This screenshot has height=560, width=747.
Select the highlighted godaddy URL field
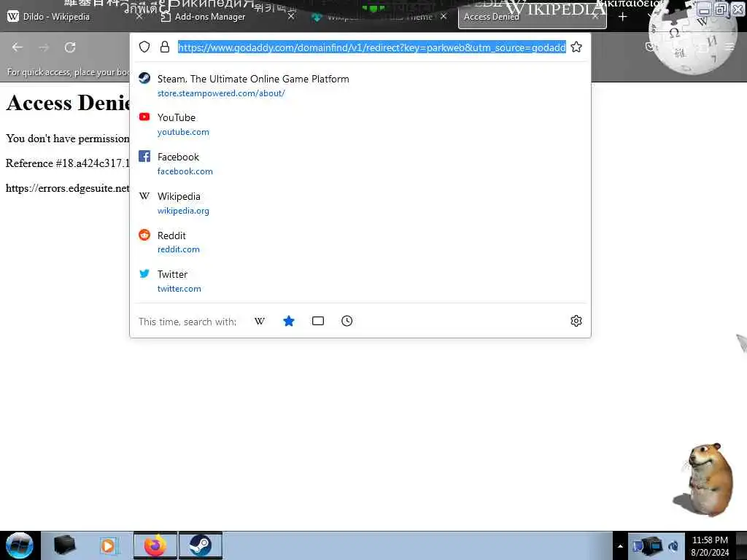[x=371, y=47]
